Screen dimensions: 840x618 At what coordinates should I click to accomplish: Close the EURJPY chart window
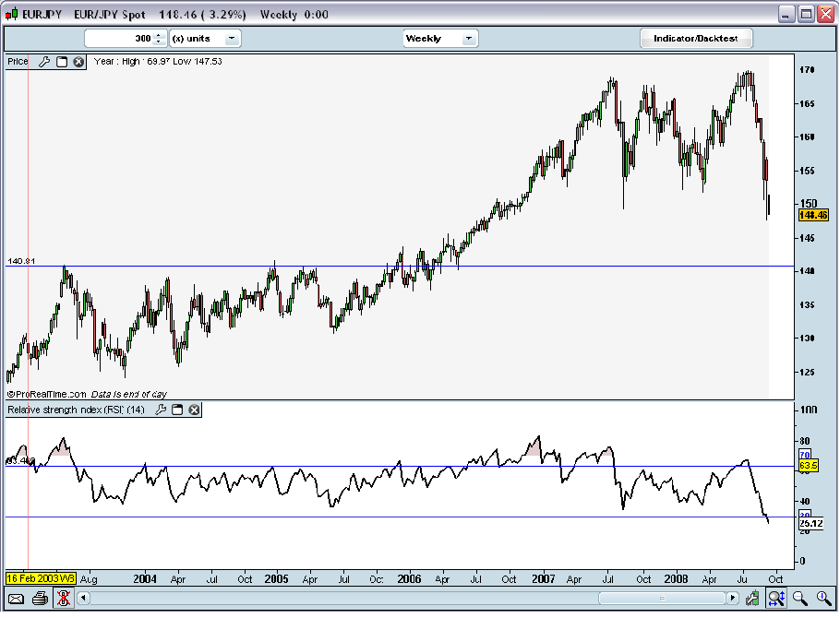(x=826, y=15)
